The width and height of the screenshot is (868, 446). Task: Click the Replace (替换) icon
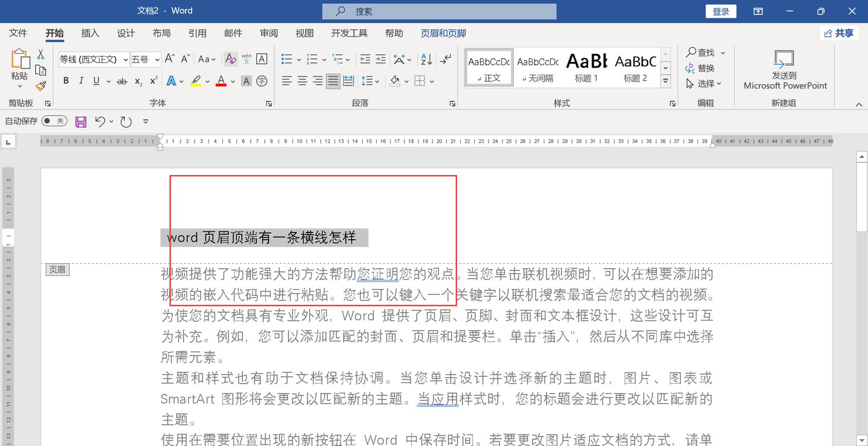(x=700, y=68)
